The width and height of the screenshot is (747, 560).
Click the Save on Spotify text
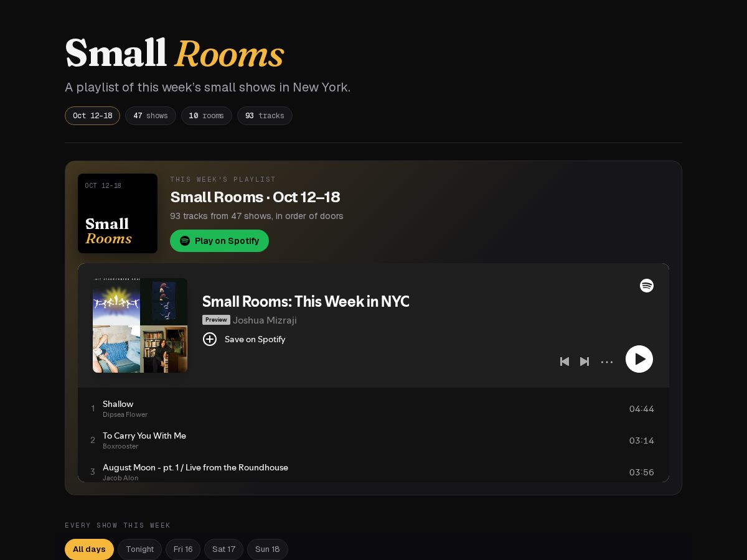255,339
